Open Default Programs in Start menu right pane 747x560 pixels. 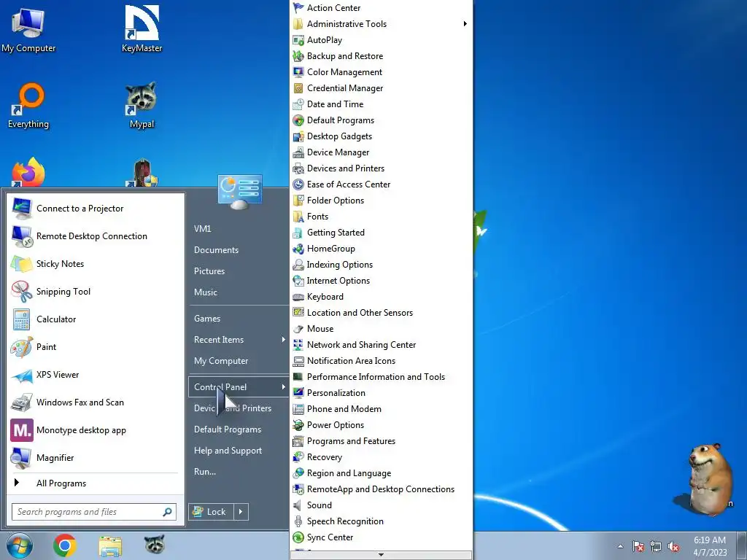(x=239, y=429)
